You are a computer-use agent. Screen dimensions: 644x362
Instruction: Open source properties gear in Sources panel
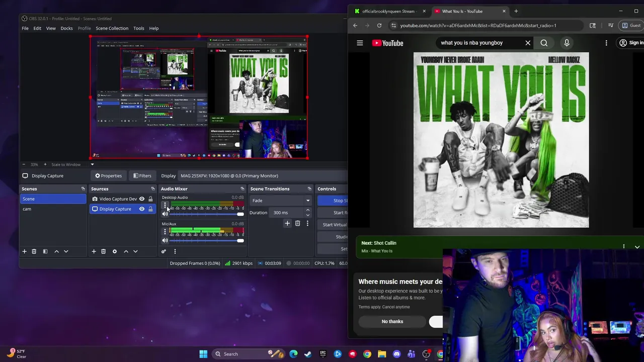(x=114, y=251)
